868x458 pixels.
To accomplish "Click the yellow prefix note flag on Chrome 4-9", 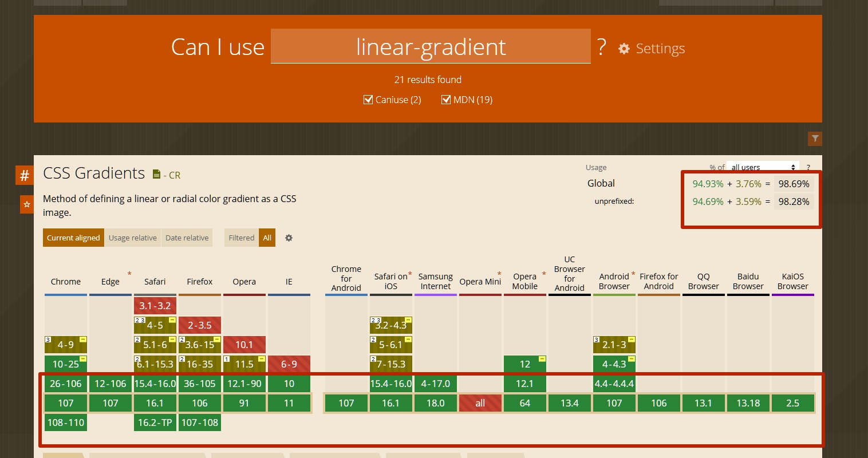I will pyautogui.click(x=82, y=340).
